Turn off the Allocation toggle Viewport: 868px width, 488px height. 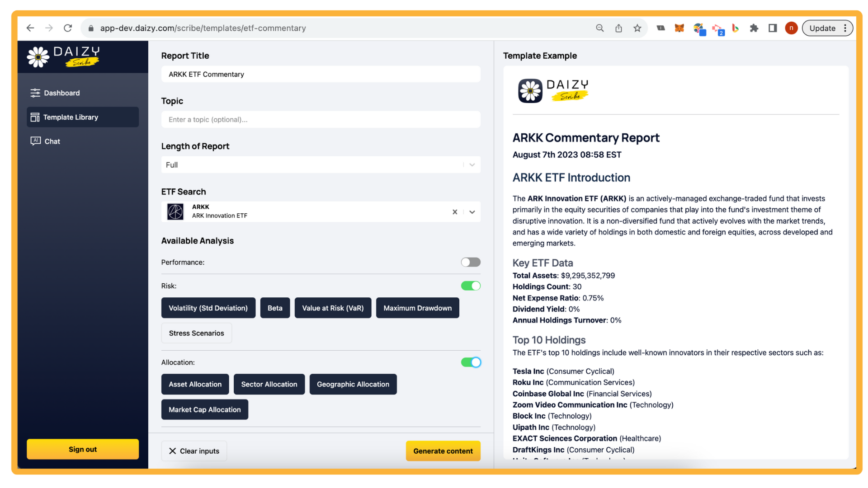pos(470,362)
